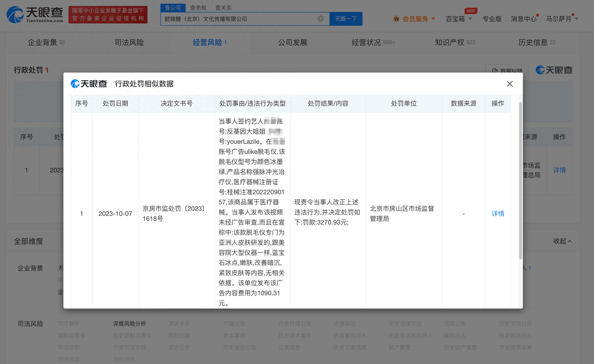Click 详情 link in dialog table row
Viewport: 594px width, 364px height.
[x=498, y=213]
